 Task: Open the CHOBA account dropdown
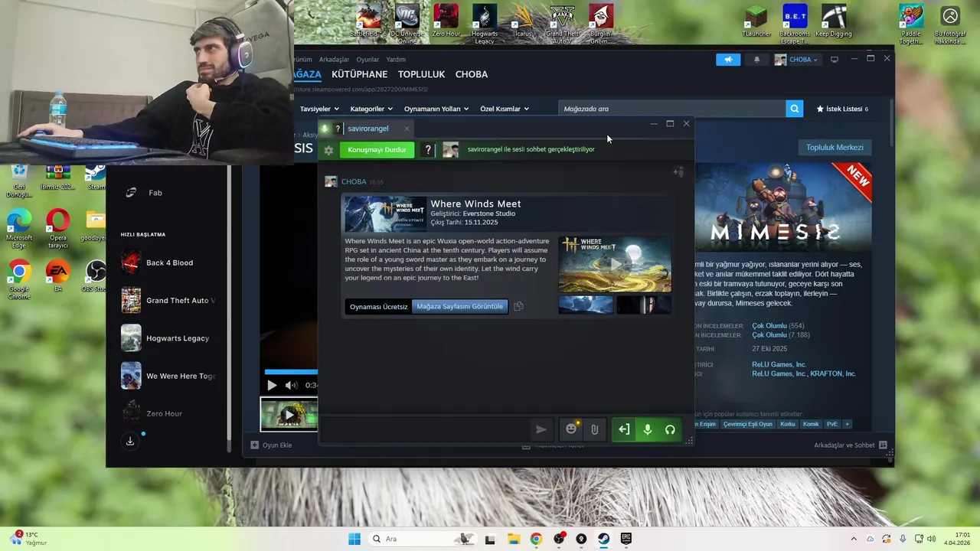pos(796,60)
